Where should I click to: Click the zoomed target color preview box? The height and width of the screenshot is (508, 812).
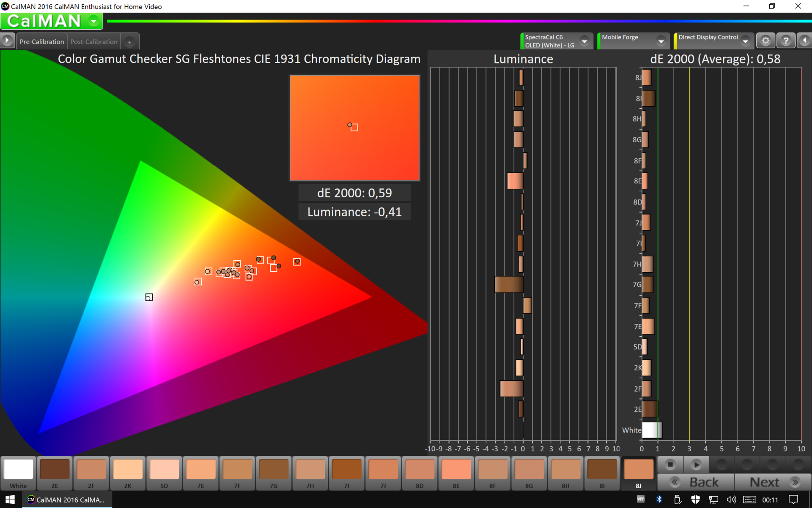point(354,128)
